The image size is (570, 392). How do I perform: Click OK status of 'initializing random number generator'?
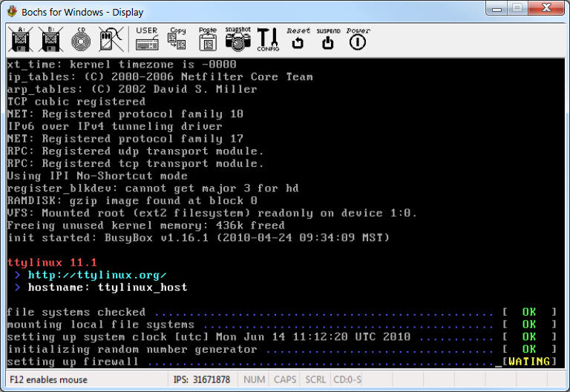click(x=529, y=349)
